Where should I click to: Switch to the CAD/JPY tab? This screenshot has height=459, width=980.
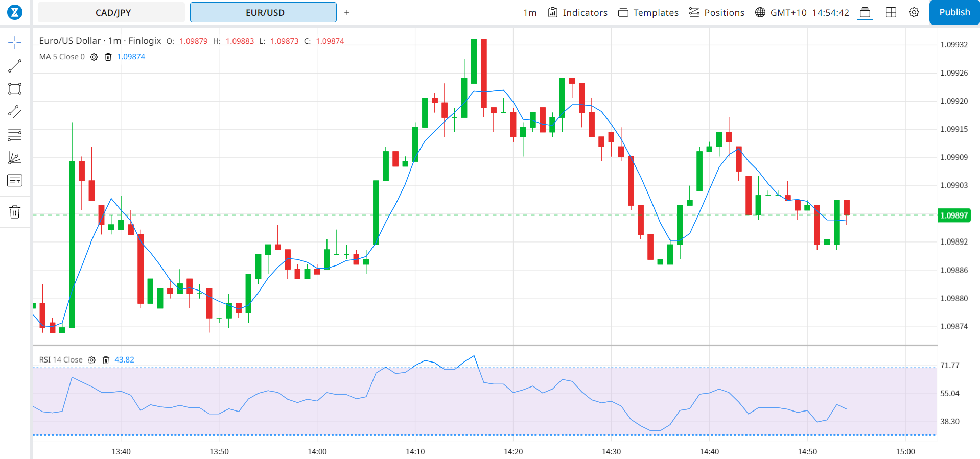tap(112, 13)
